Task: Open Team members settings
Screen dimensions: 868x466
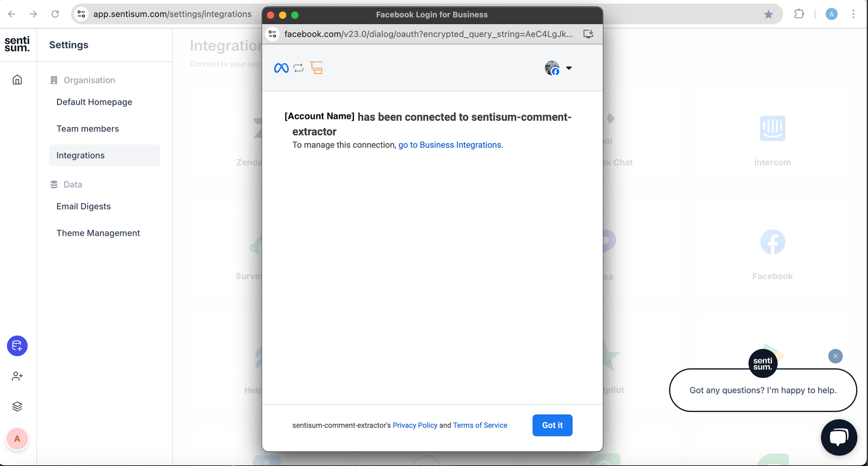Action: 87,128
